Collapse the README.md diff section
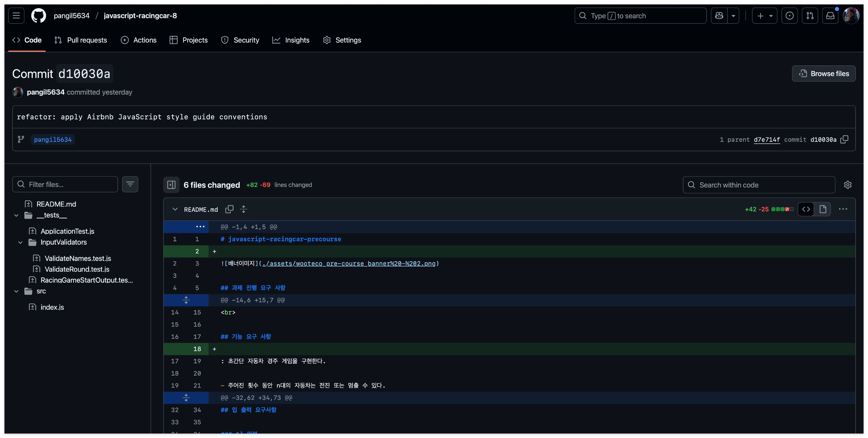The height and width of the screenshot is (438, 868). 175,209
